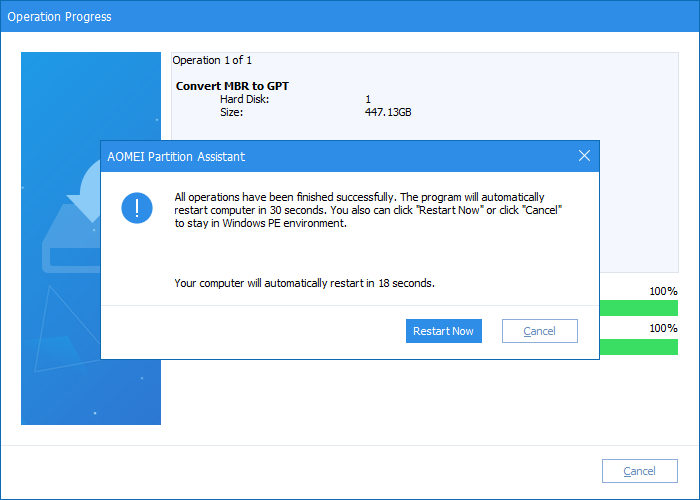Cancel the automatic restart in the dialog
The height and width of the screenshot is (500, 700).
(x=540, y=331)
